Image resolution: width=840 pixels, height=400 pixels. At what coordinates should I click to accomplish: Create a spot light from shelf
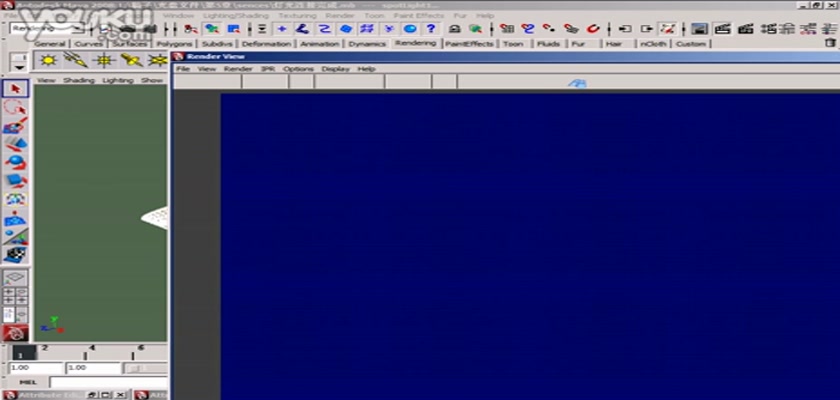[131, 60]
